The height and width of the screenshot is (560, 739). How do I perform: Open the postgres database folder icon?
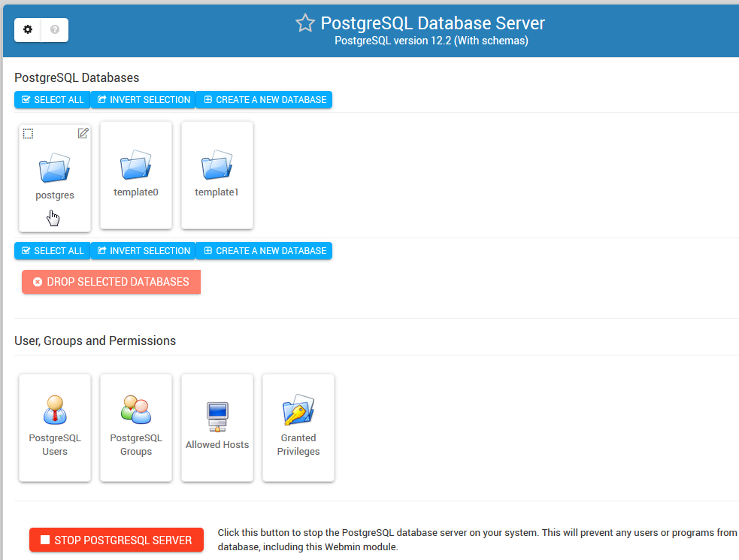(55, 168)
